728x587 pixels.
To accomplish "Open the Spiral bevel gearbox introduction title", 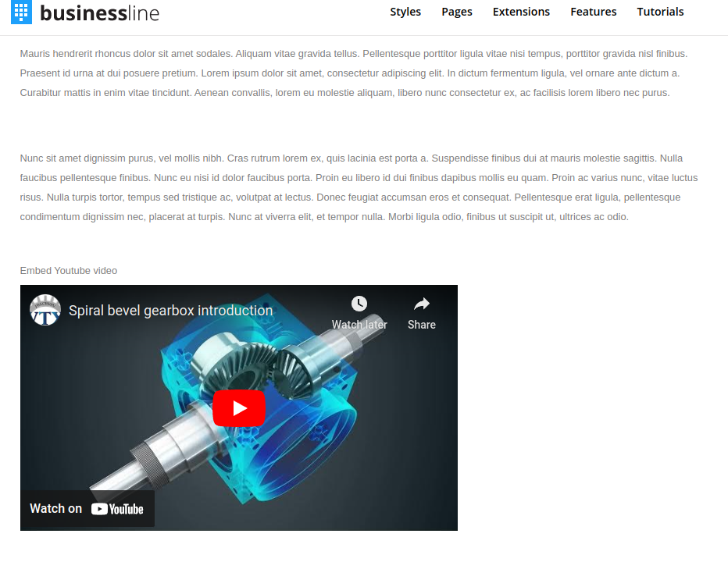I will click(170, 311).
